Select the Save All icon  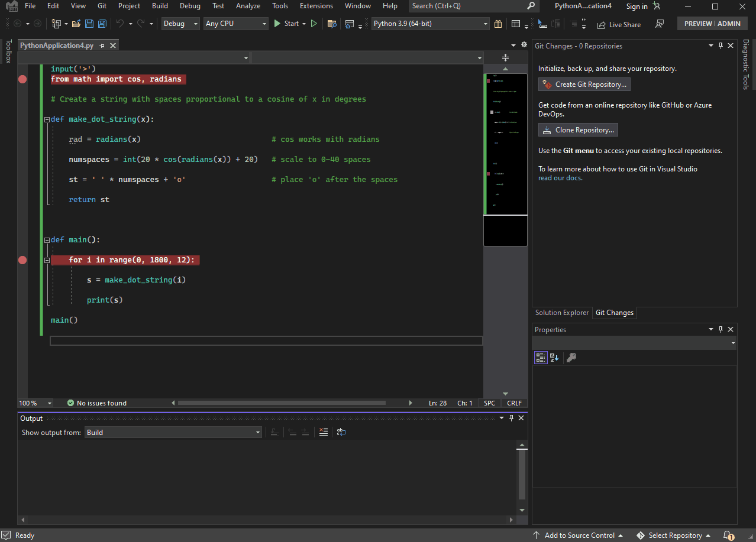102,24
